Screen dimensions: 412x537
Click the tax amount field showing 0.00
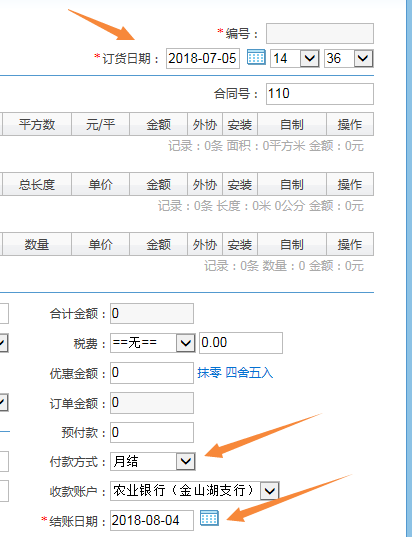tap(241, 342)
